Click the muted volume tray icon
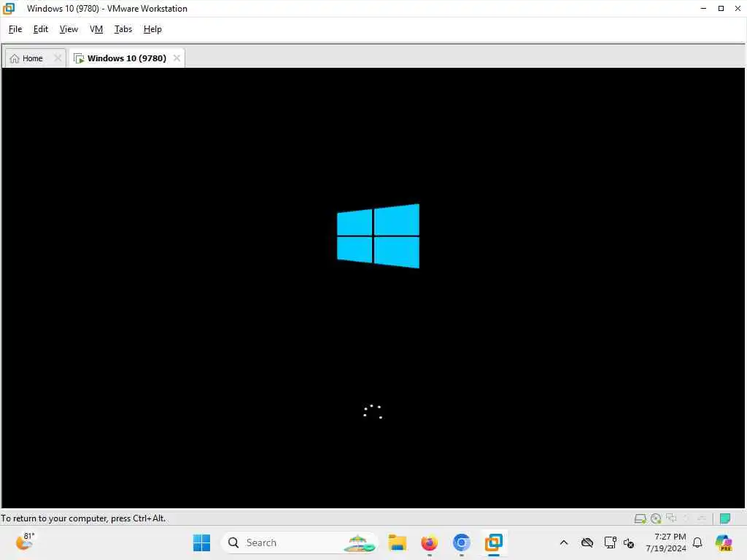 629,542
